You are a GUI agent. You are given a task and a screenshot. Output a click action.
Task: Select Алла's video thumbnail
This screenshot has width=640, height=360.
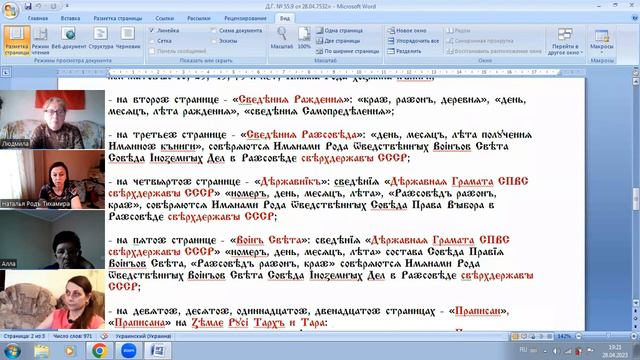pos(52,239)
